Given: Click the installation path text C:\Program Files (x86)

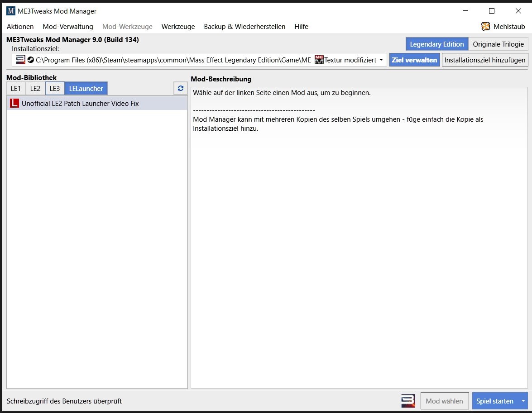Looking at the screenshot, I should coord(173,60).
